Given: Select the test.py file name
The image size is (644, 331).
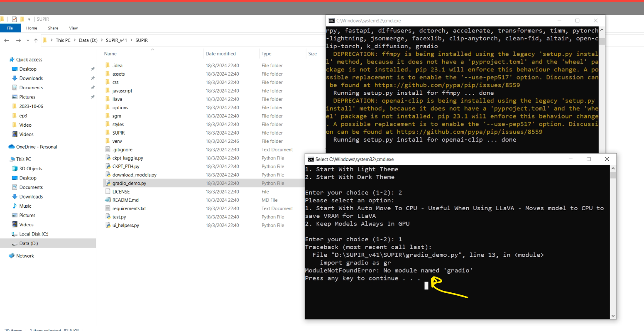Looking at the screenshot, I should click(119, 217).
